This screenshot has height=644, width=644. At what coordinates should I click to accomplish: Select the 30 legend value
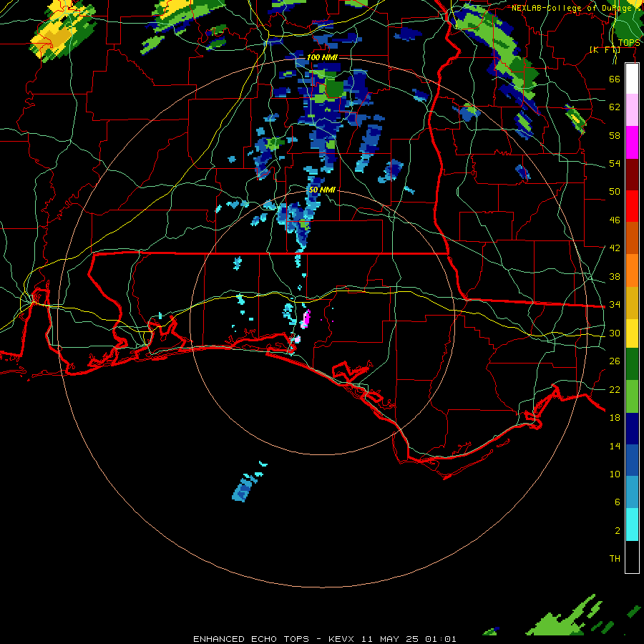(615, 333)
